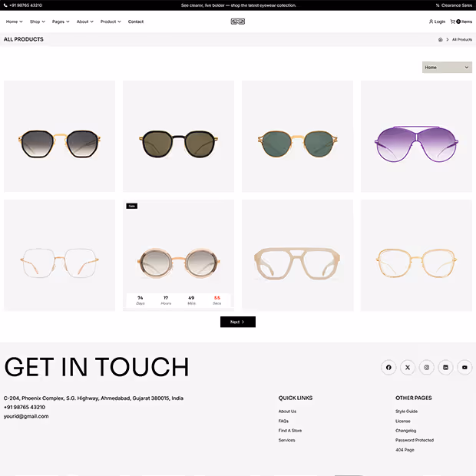Open the Home sort dropdown
The width and height of the screenshot is (476, 476).
tap(447, 68)
